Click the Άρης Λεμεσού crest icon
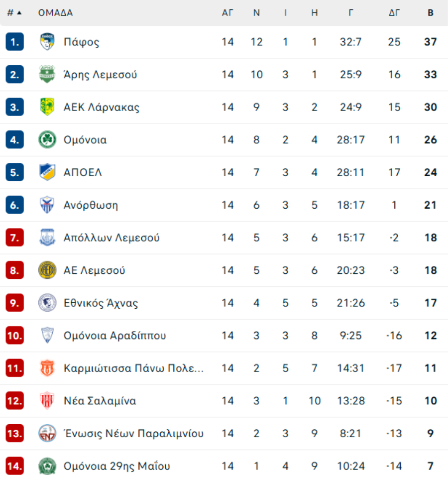Viewport: 448px width, 480px height. [x=47, y=74]
